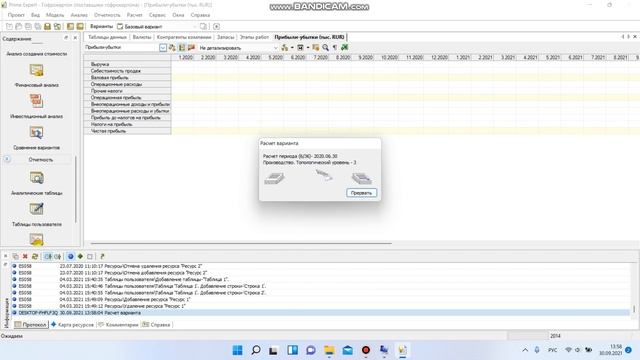Open the Сравнение вариантов sidebar icon
The height and width of the screenshot is (360, 640).
36,132
